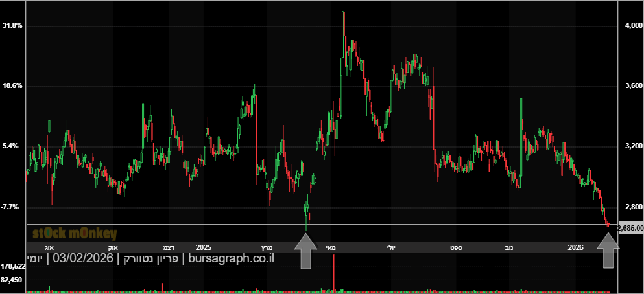Click the 31.8% percentage axis label
Viewport: 644px width, 294px height.
[12, 25]
